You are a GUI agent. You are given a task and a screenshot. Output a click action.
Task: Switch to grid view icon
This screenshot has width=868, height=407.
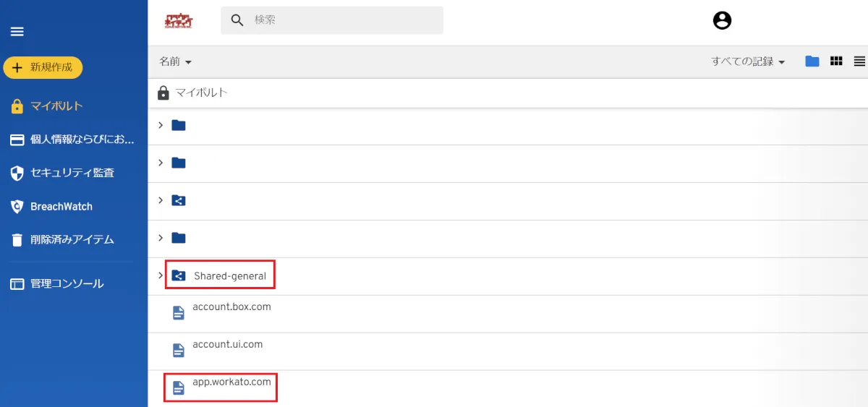836,61
